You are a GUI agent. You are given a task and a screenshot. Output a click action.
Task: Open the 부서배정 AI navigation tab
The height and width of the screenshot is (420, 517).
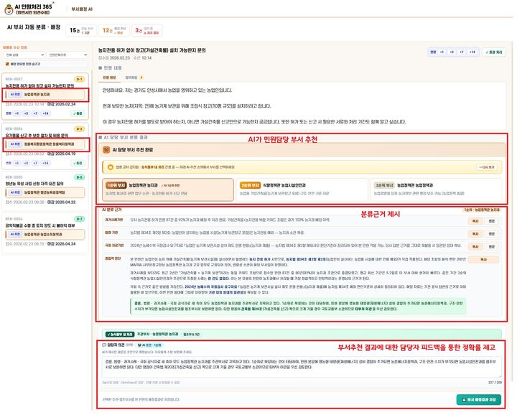point(82,9)
